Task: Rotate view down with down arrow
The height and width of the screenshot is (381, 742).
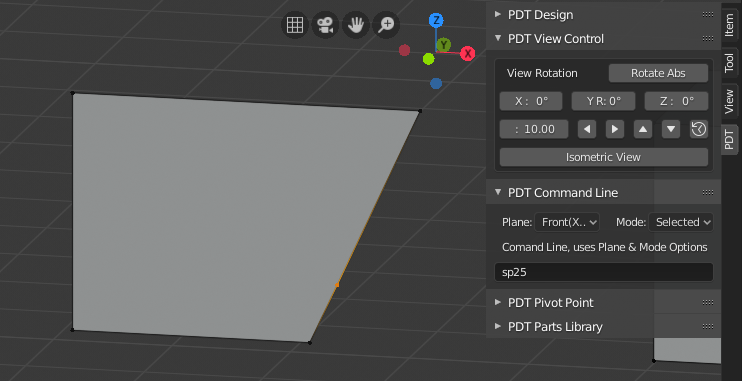Action: pos(671,129)
